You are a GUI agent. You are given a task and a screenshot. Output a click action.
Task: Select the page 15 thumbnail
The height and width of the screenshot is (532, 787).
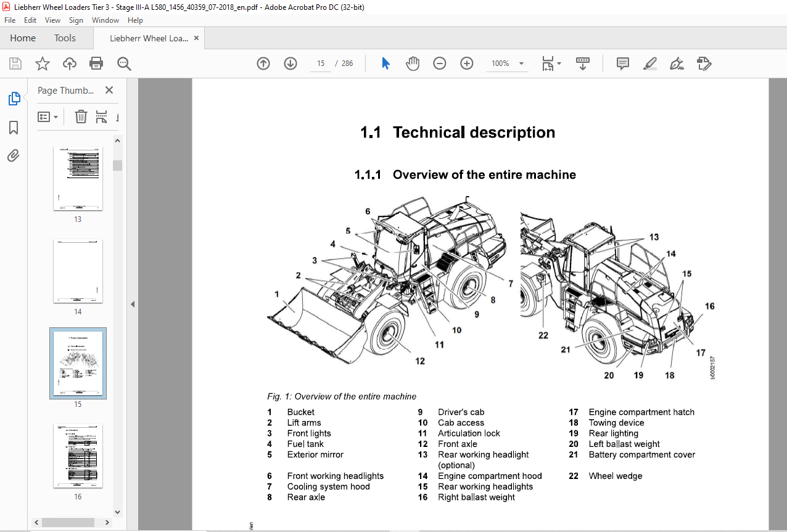[78, 363]
